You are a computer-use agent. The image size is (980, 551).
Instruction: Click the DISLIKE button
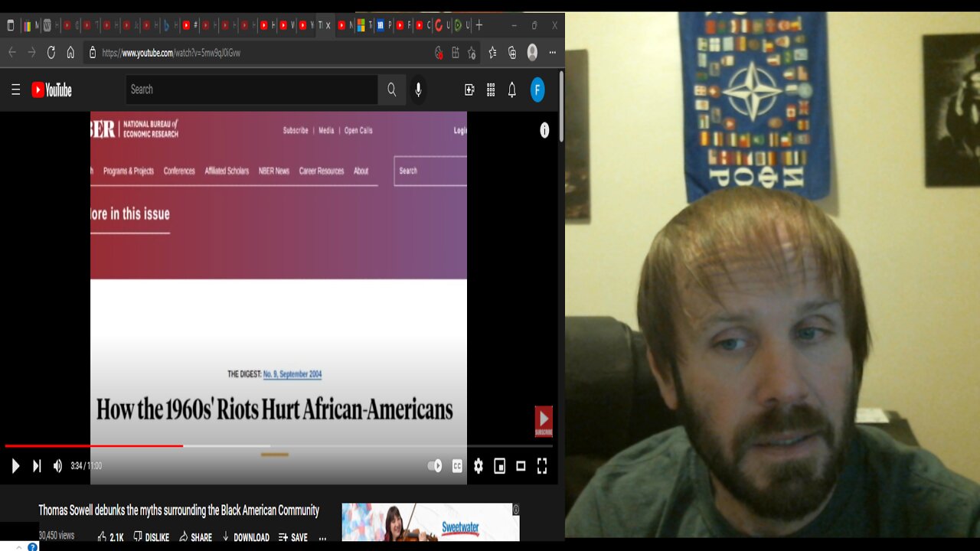(152, 537)
